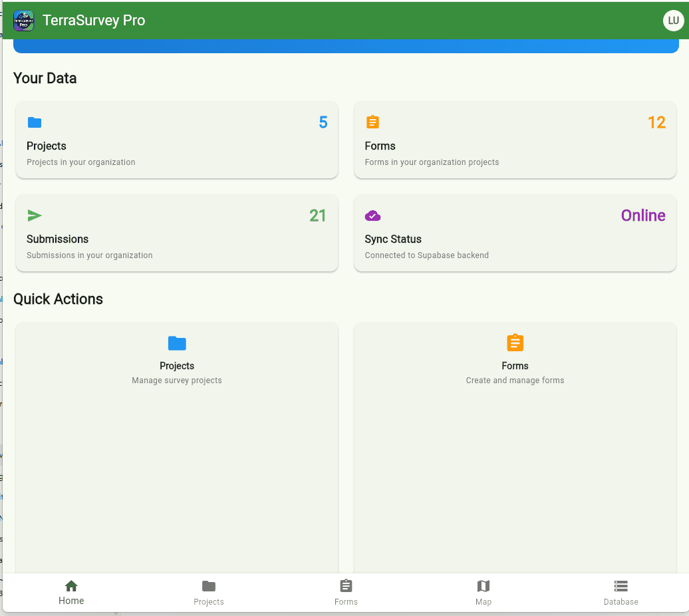Viewport: 689px width, 616px height.
Task: Click the Online status link on Sync Status
Action: (x=643, y=216)
